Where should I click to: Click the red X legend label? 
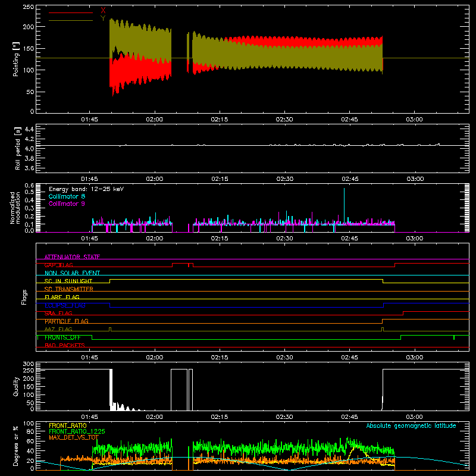point(103,11)
